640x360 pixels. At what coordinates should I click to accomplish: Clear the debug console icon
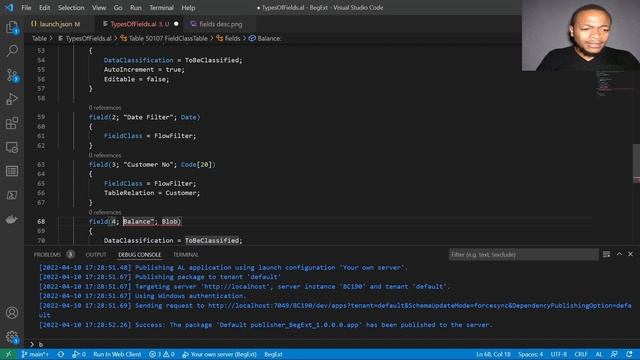[x=607, y=254]
